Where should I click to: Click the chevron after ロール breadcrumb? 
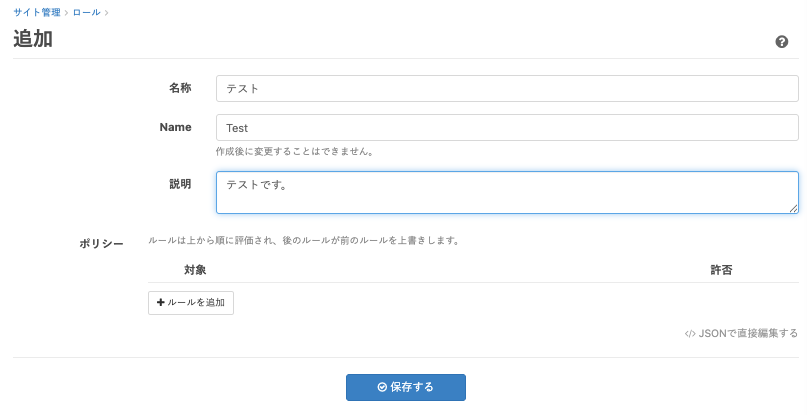(106, 12)
